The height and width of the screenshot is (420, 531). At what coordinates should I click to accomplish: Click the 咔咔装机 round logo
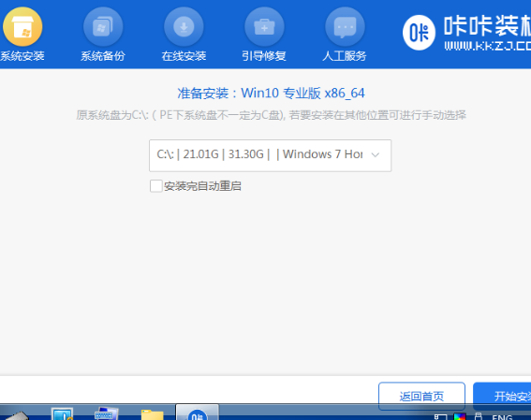[419, 33]
